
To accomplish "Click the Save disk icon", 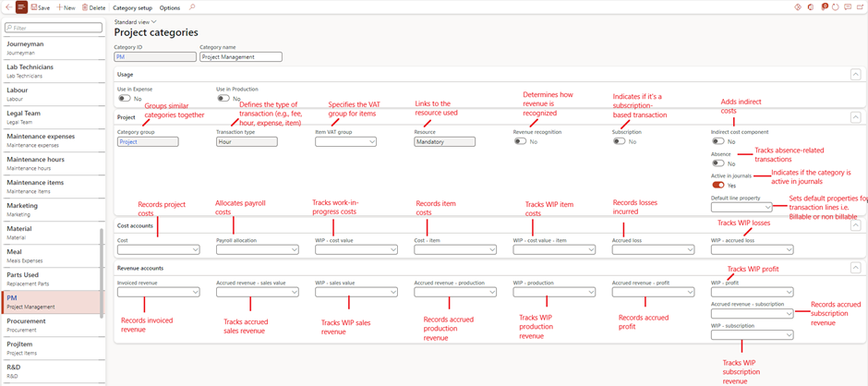I will coord(34,7).
